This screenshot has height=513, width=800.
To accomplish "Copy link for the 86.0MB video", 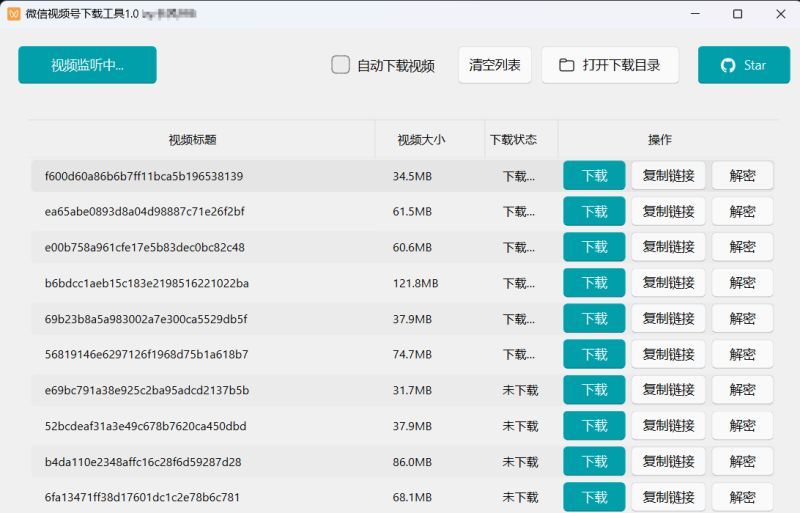I will pyautogui.click(x=668, y=462).
